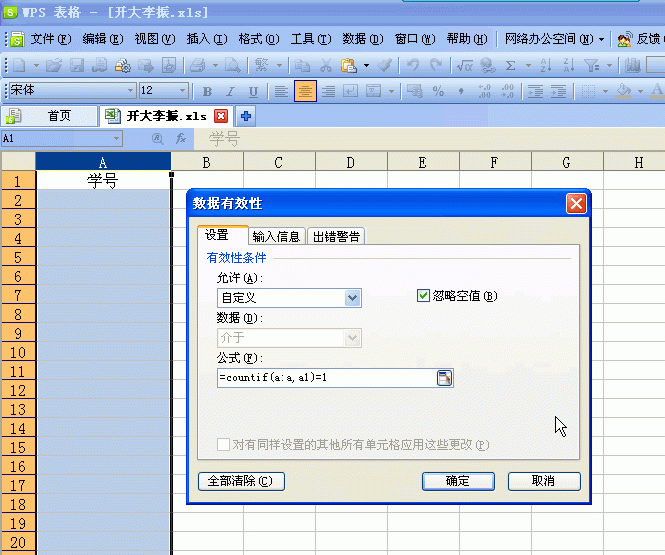The height and width of the screenshot is (555, 665).
Task: Click the square root formula icon
Action: [465, 65]
